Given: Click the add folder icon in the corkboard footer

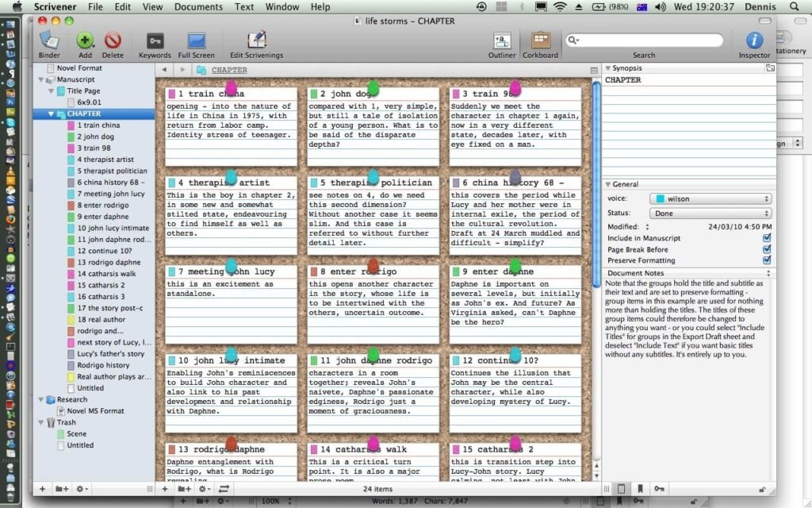Looking at the screenshot, I should [184, 488].
